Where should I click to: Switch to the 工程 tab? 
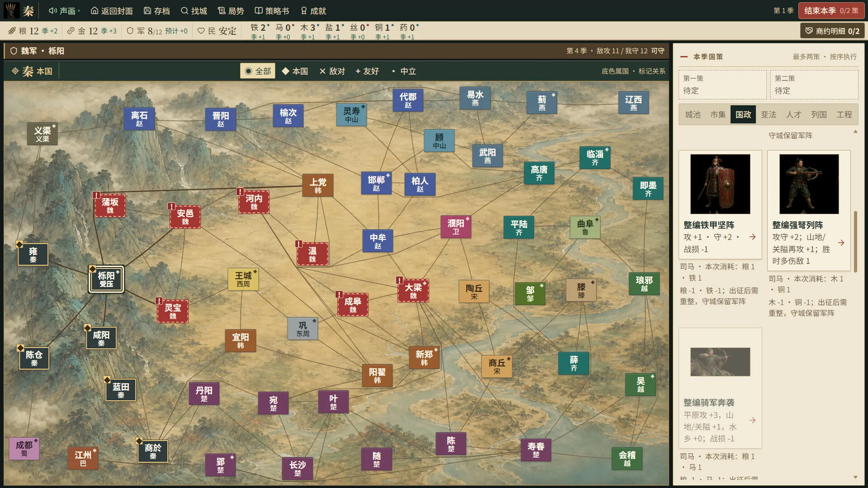pos(844,115)
